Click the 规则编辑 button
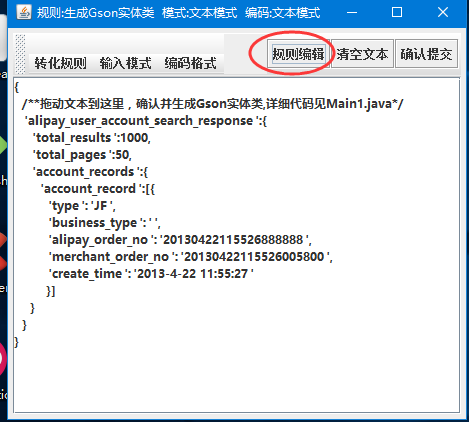 point(298,54)
